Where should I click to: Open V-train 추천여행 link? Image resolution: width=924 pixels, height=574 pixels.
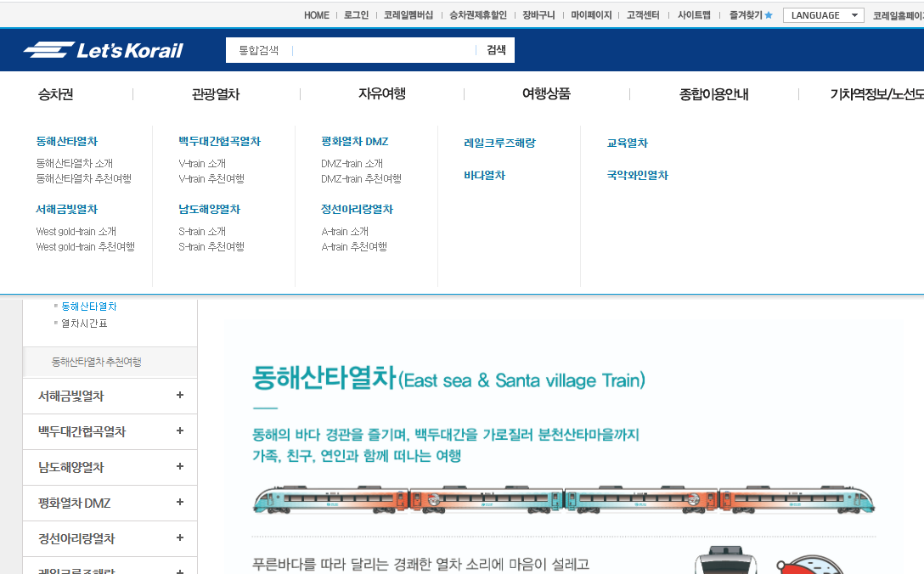pos(211,178)
